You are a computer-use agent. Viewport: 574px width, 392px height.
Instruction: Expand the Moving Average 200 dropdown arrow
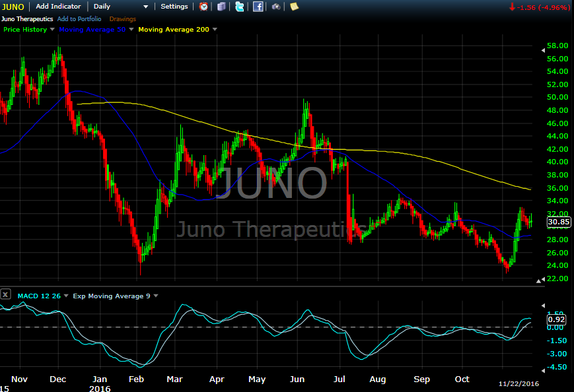pos(215,29)
